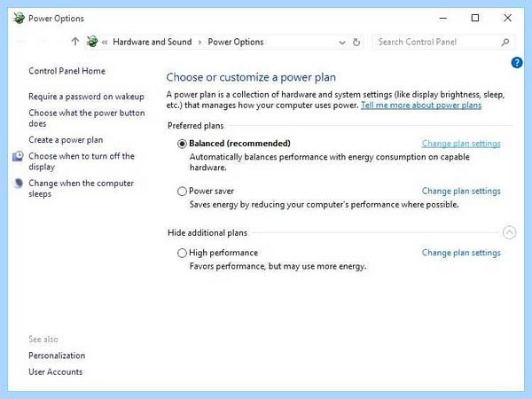Change plan settings for Balanced
This screenshot has height=399, width=532.
[x=461, y=144]
